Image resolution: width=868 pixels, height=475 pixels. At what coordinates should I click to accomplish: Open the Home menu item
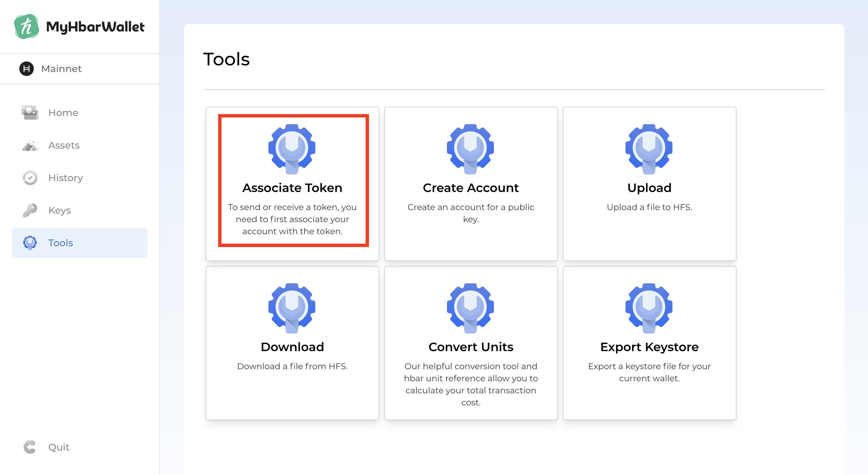(63, 112)
